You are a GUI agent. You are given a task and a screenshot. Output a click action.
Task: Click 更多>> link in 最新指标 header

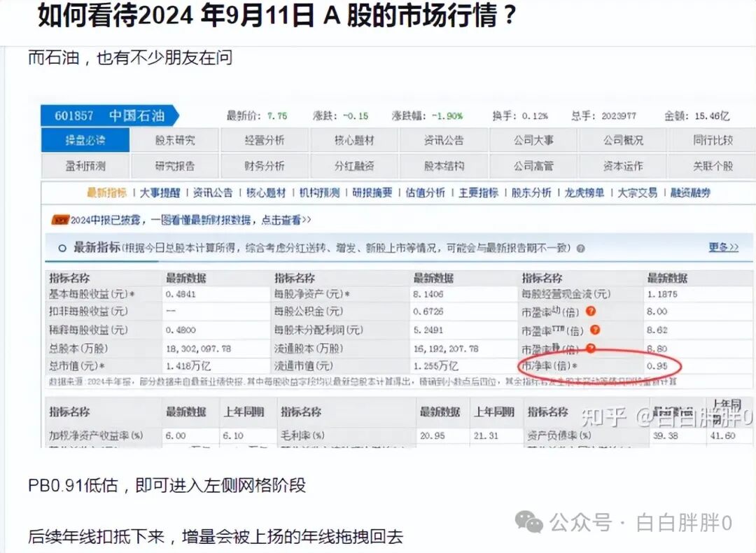point(723,247)
